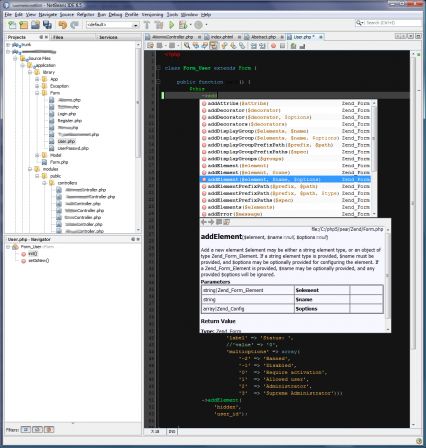The width and height of the screenshot is (426, 448).
Task: Expand the Model folder node
Action: pyautogui.click(x=37, y=155)
